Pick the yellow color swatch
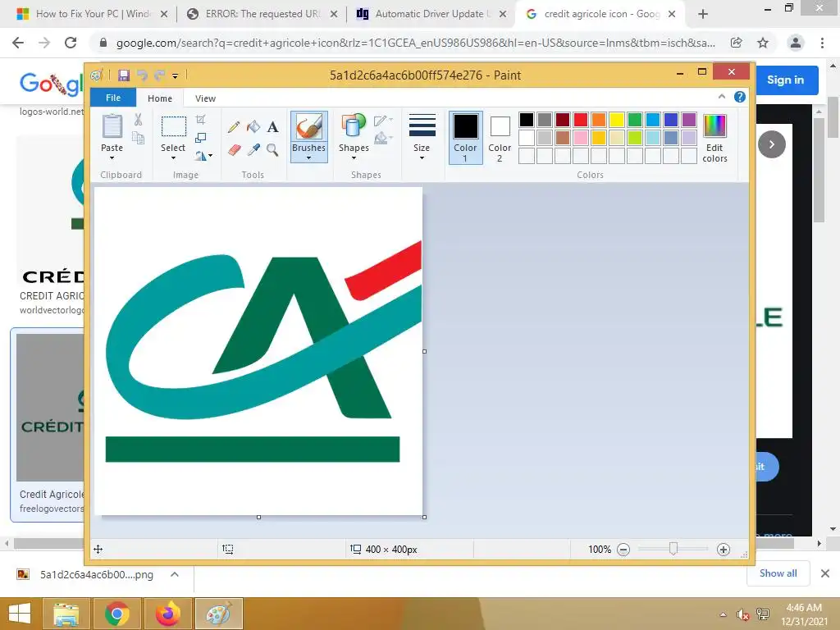The height and width of the screenshot is (630, 840). [x=617, y=120]
